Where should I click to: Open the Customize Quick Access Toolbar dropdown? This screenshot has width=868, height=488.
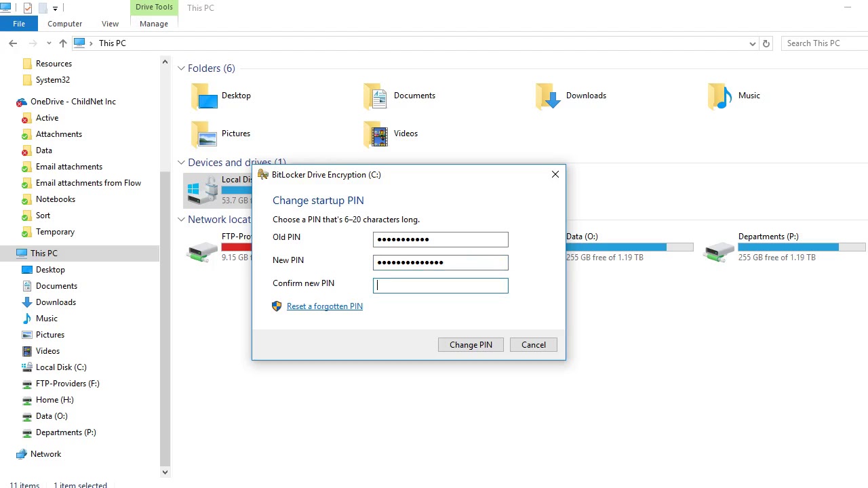[55, 8]
